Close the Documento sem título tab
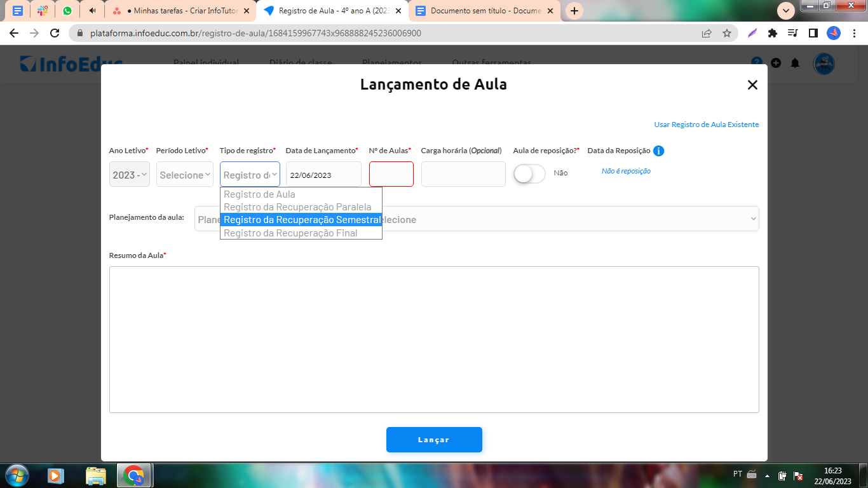 (x=550, y=11)
